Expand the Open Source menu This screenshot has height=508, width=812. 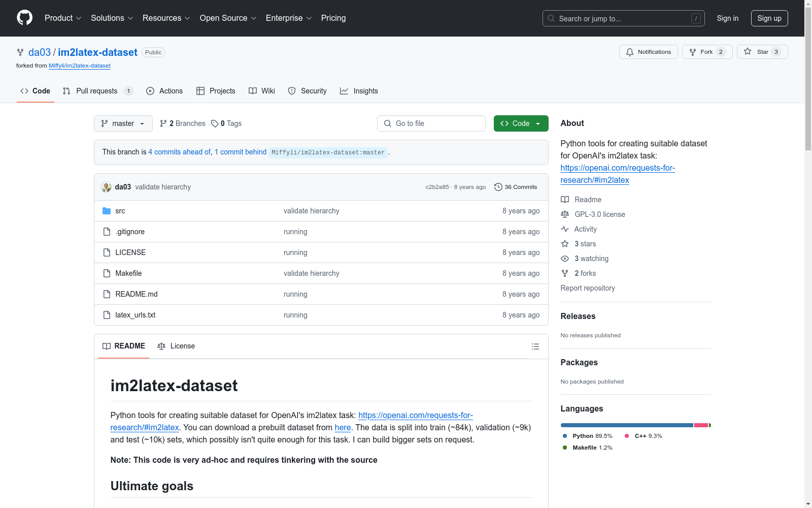click(x=228, y=18)
